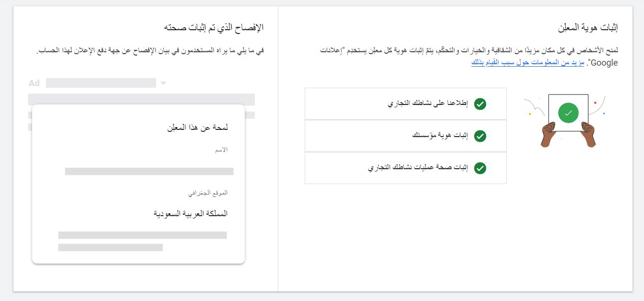The width and height of the screenshot is (644, 301).
Task: Select the row إثبات صحة عمليات نشاطك التجاري
Action: point(405,168)
